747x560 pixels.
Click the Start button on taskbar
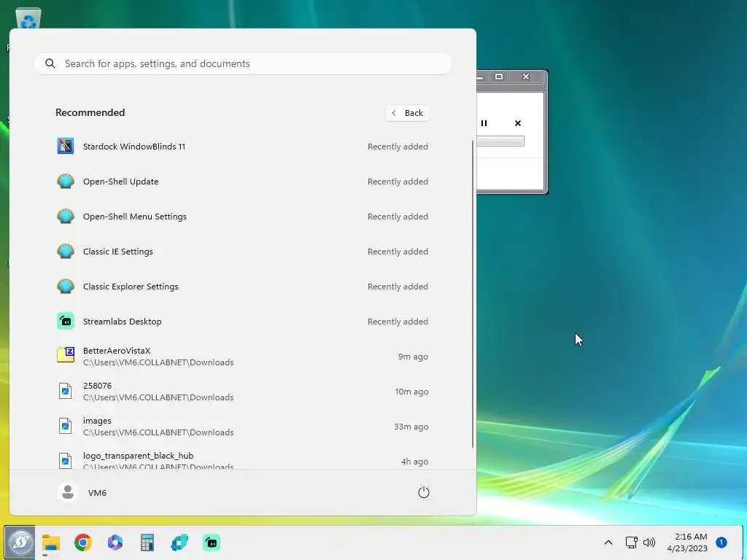20,542
